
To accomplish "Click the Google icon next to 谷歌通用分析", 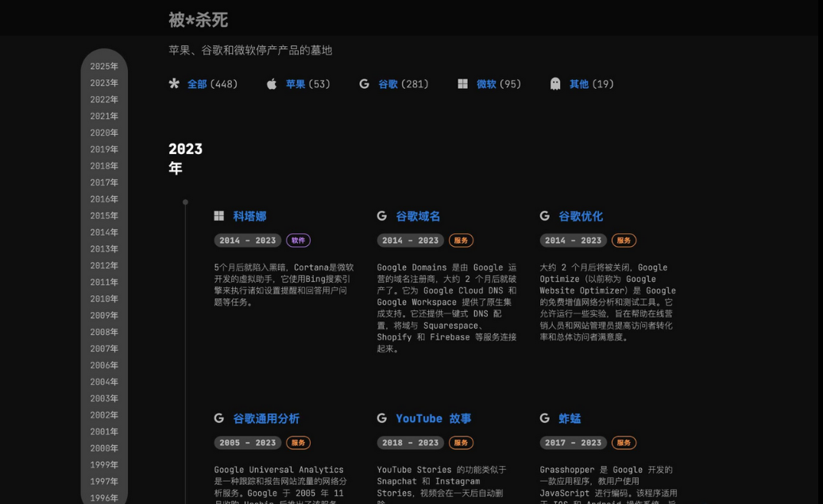I will point(219,418).
